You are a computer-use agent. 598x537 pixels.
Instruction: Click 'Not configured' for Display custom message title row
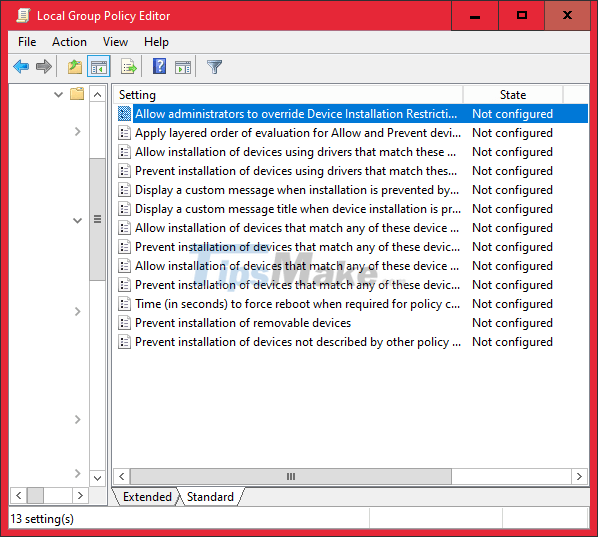click(513, 209)
